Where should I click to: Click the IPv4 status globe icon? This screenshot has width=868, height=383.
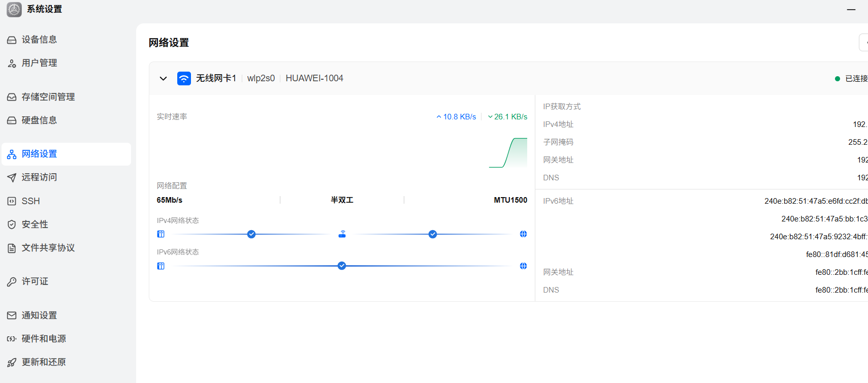523,234
